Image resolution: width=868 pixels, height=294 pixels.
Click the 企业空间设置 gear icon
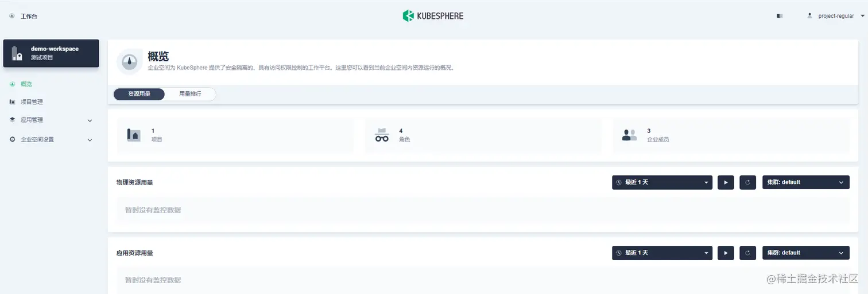13,139
